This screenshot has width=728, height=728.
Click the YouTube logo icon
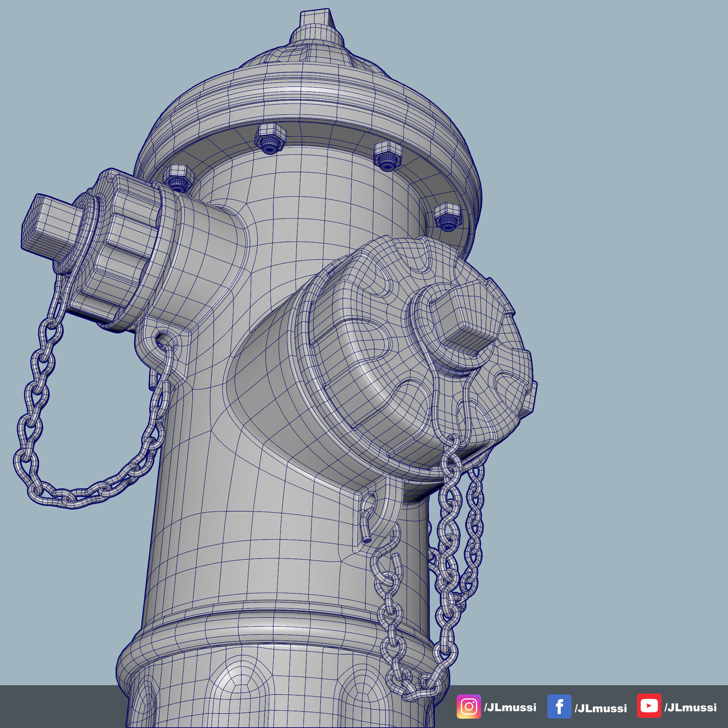(x=649, y=706)
